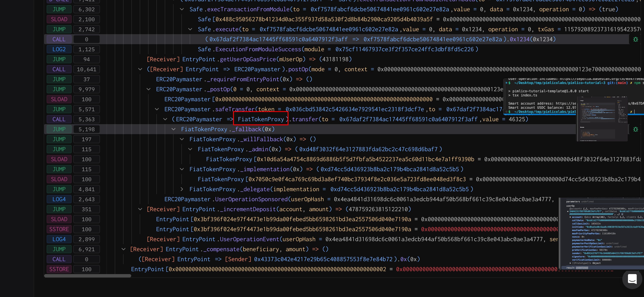Click the EntryPoint.UserOperationEvent line

pyautogui.click(x=352, y=239)
